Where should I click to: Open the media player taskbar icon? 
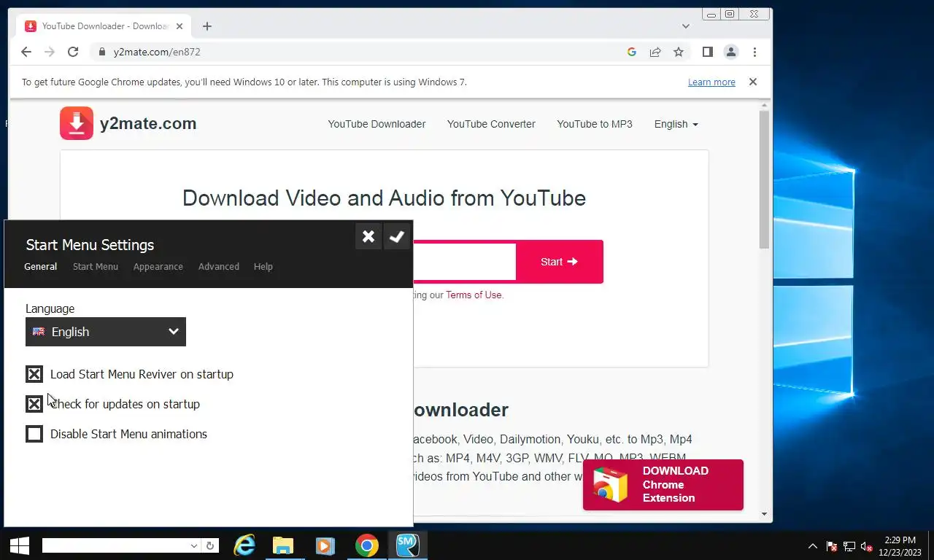pyautogui.click(x=325, y=545)
